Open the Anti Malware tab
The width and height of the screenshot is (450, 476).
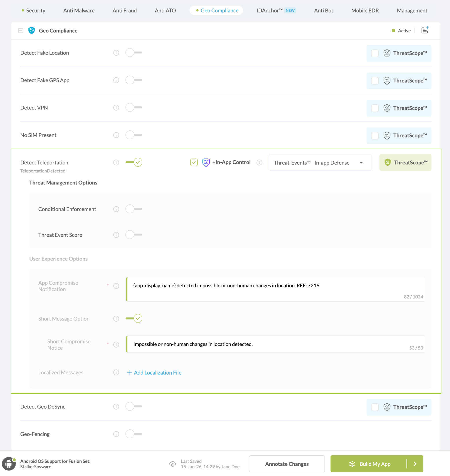pyautogui.click(x=79, y=10)
